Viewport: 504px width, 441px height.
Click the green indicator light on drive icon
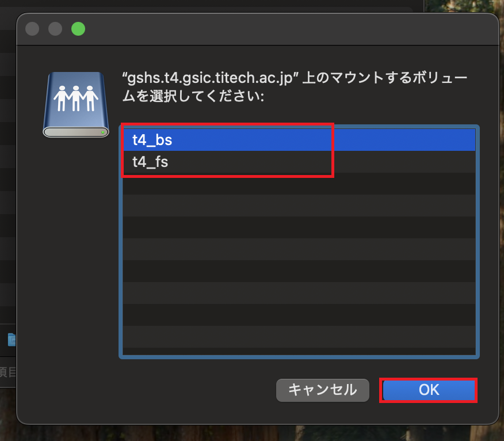102,132
